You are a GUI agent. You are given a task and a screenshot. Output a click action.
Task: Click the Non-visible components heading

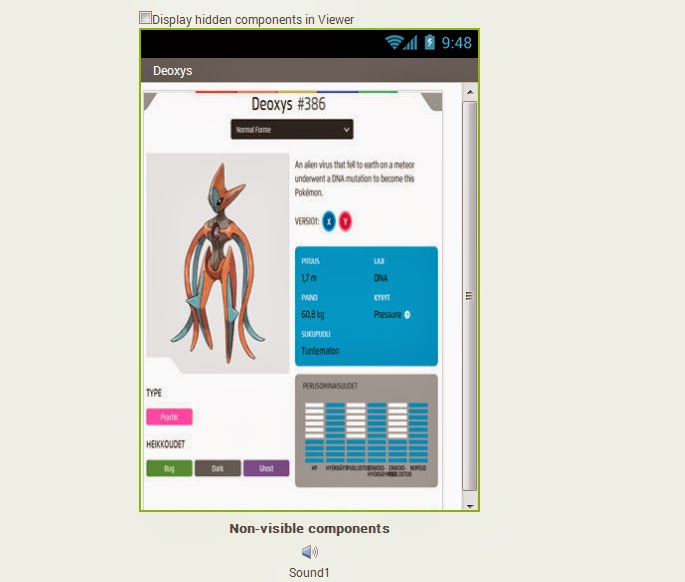tap(309, 529)
